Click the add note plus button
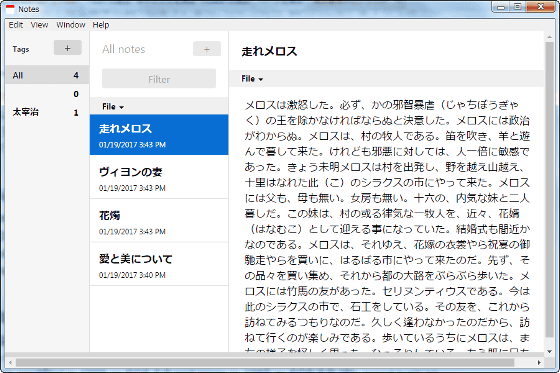 (207, 49)
